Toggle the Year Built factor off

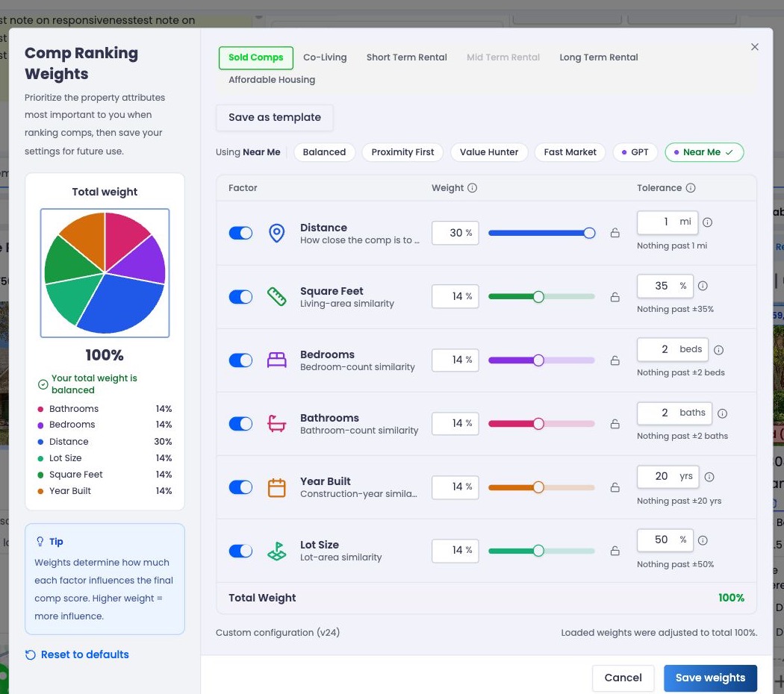tap(240, 487)
